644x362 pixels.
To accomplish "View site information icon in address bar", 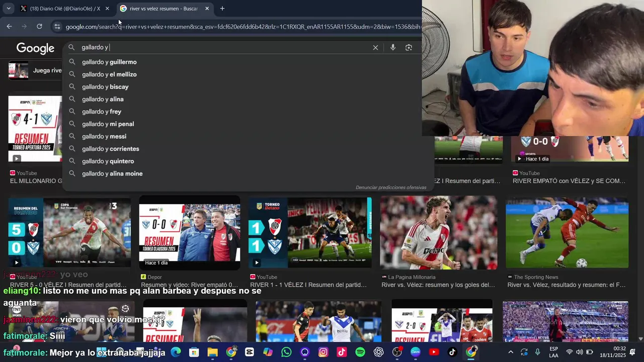I will point(57,27).
